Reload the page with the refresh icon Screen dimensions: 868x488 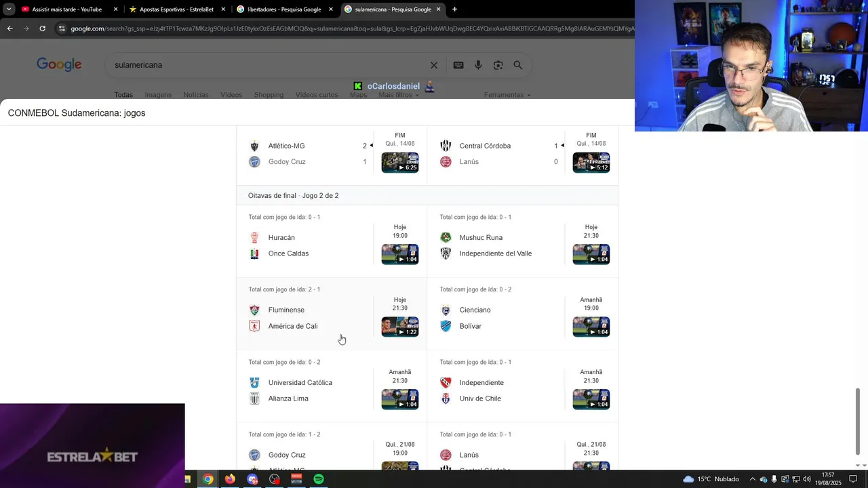pos(42,28)
